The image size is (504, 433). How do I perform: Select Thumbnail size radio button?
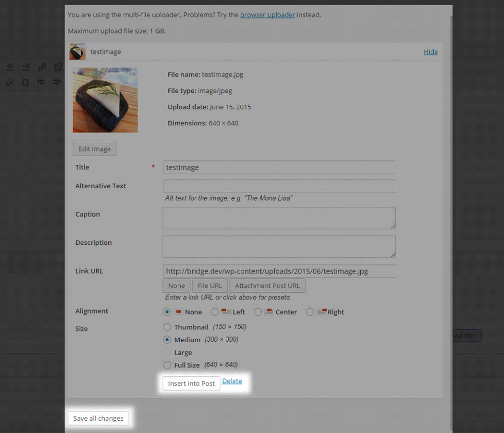pos(167,327)
